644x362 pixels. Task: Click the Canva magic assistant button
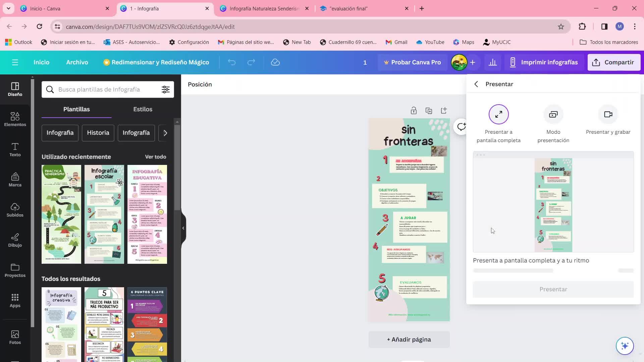click(625, 346)
